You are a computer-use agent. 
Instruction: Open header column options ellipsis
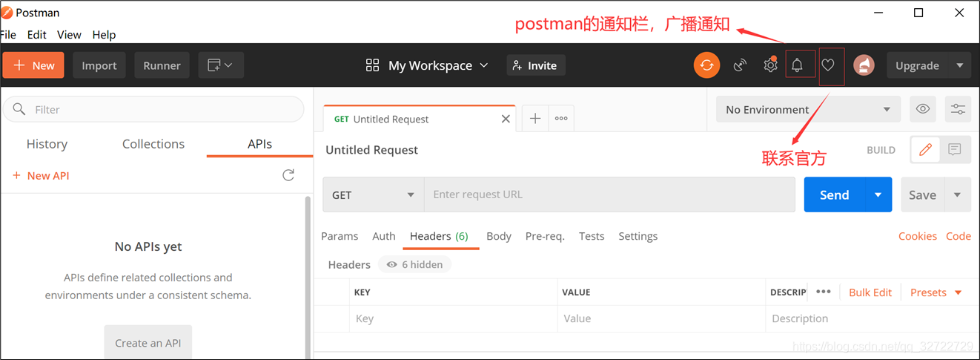[823, 292]
